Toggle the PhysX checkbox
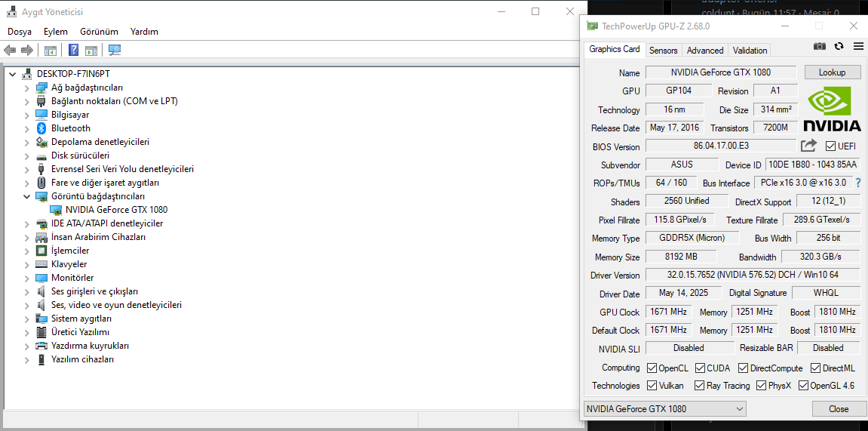Image resolution: width=868 pixels, height=431 pixels. click(761, 386)
